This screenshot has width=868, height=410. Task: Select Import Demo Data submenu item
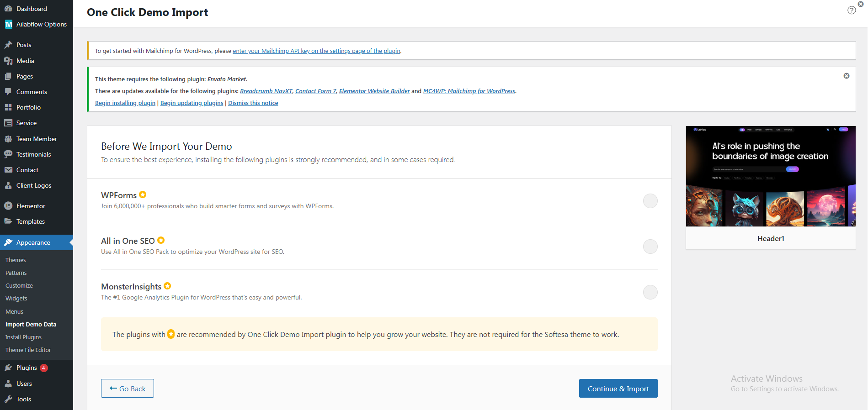[x=31, y=324]
